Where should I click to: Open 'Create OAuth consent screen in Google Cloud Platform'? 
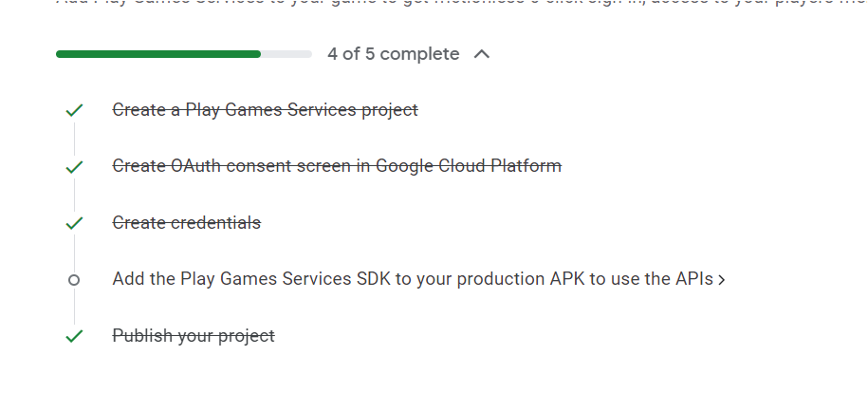pos(337,166)
